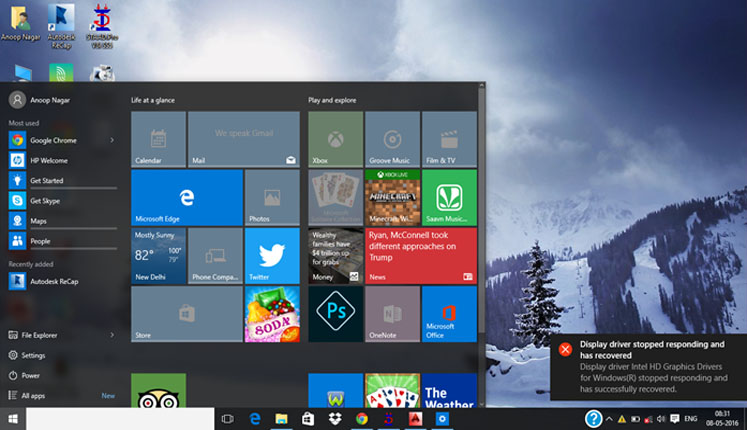The image size is (747, 430).
Task: Open the Money news tile
Action: click(x=335, y=256)
